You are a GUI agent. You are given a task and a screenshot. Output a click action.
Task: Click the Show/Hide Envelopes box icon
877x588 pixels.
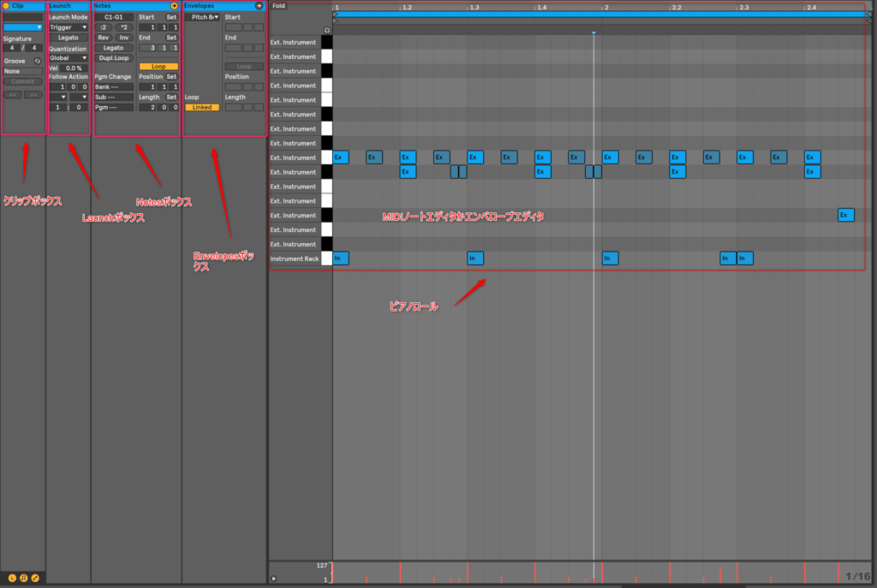point(35,578)
